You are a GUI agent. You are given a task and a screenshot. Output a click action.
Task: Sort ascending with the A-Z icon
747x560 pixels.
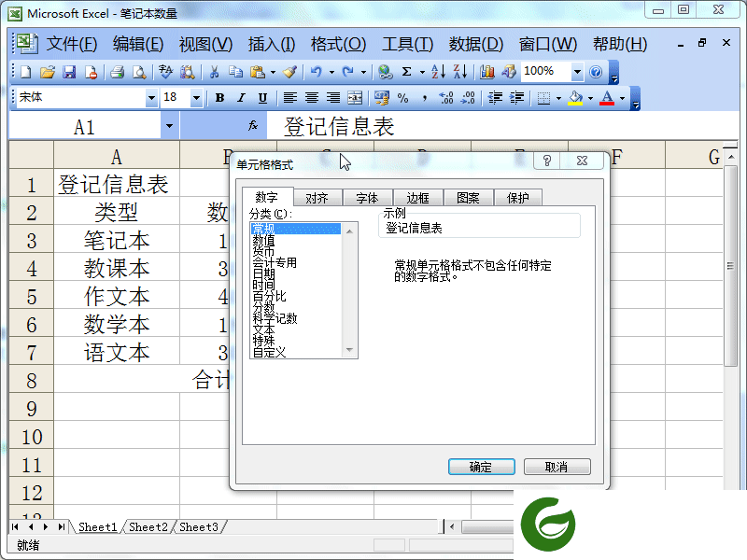click(438, 72)
